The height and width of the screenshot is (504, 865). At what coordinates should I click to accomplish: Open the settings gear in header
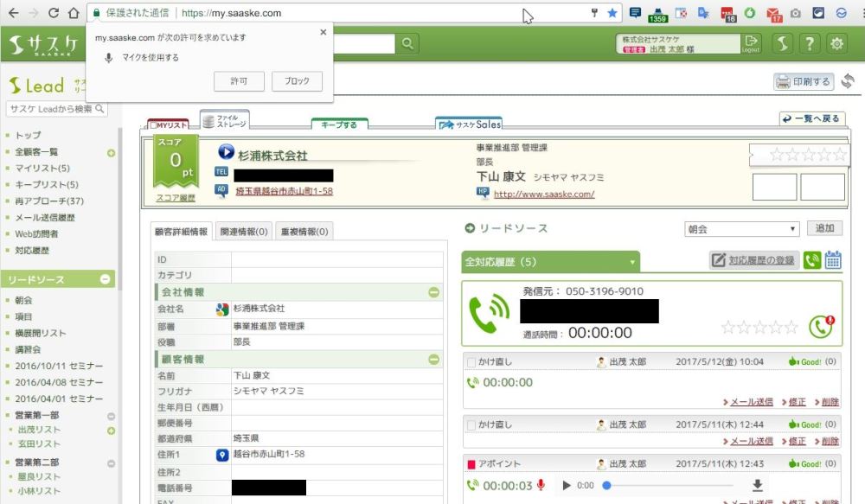click(x=836, y=43)
